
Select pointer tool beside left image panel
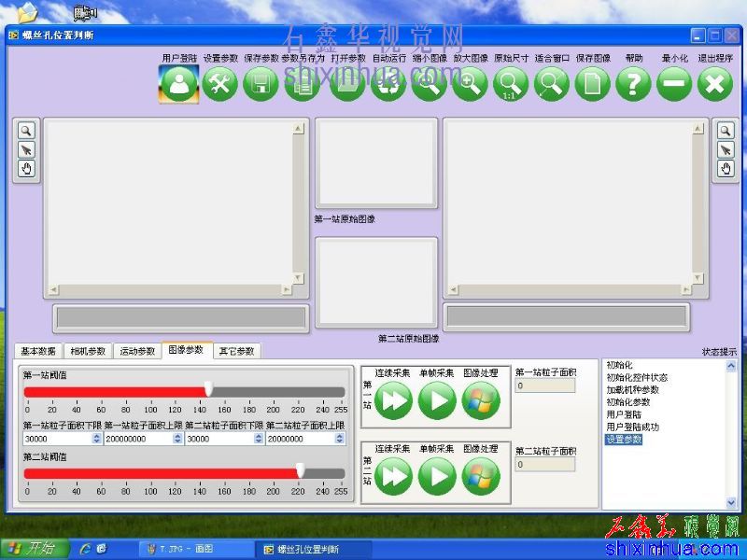[x=26, y=149]
